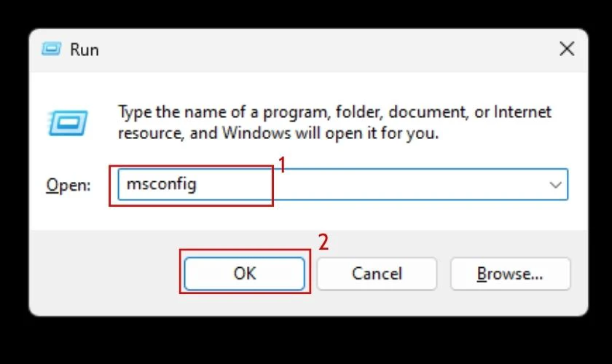Click the red annotation number 1
The image size is (612, 364).
[x=282, y=165]
